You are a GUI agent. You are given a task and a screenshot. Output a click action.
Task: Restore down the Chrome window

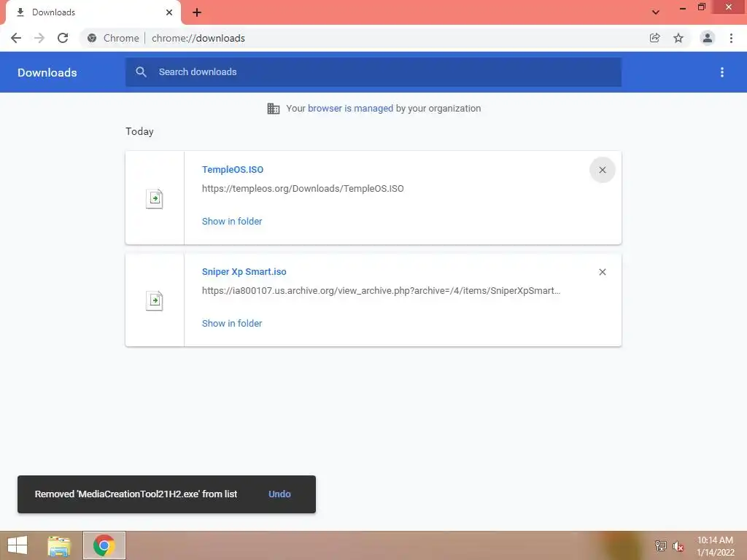tap(702, 7)
